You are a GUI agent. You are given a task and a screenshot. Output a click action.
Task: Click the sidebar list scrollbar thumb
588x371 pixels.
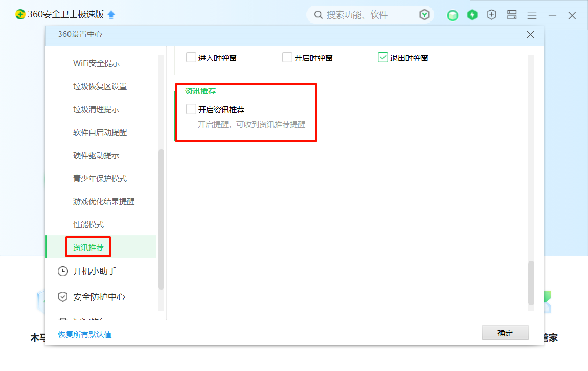point(161,220)
